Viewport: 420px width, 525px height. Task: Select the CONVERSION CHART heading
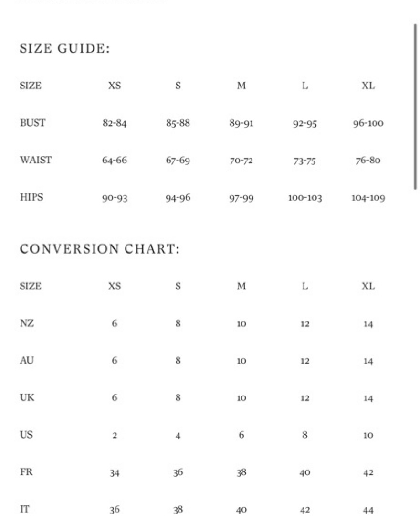100,249
